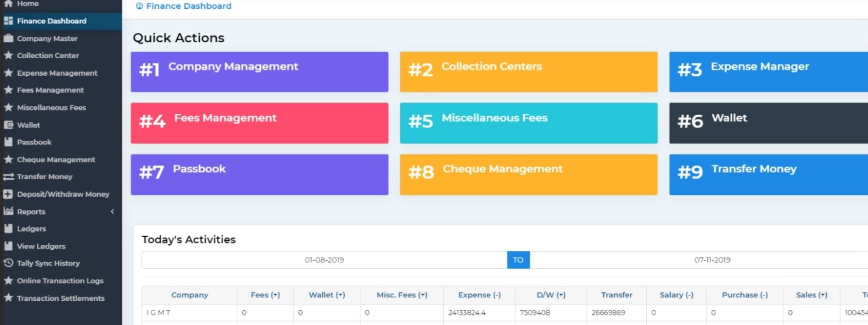The width and height of the screenshot is (868, 325).
Task: Click the Transfer Money arrows icon
Action: (8, 176)
